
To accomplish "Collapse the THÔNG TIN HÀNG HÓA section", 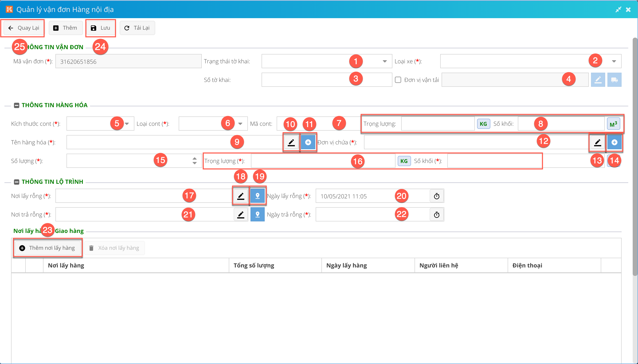I will (17, 105).
